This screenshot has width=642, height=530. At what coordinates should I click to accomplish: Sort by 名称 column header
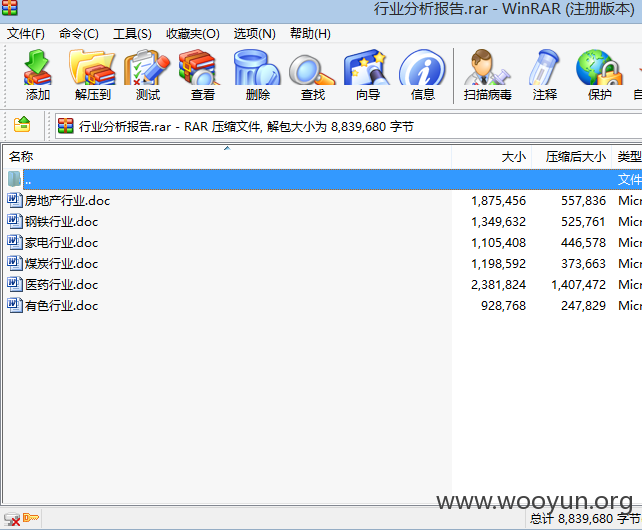(227, 156)
